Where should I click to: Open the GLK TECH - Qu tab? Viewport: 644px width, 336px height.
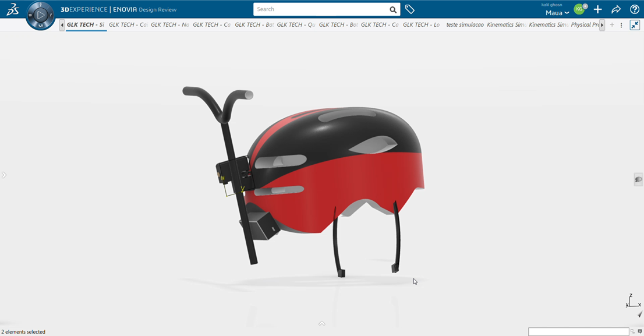click(296, 24)
